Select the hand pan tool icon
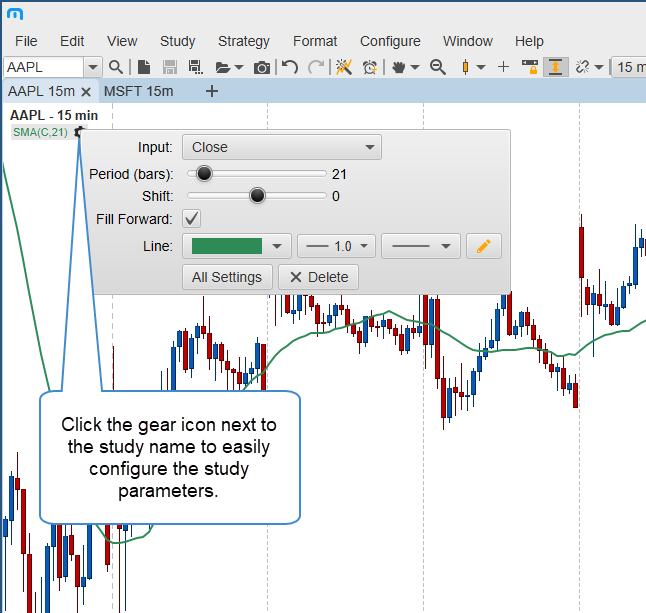The image size is (646, 613). 399,67
